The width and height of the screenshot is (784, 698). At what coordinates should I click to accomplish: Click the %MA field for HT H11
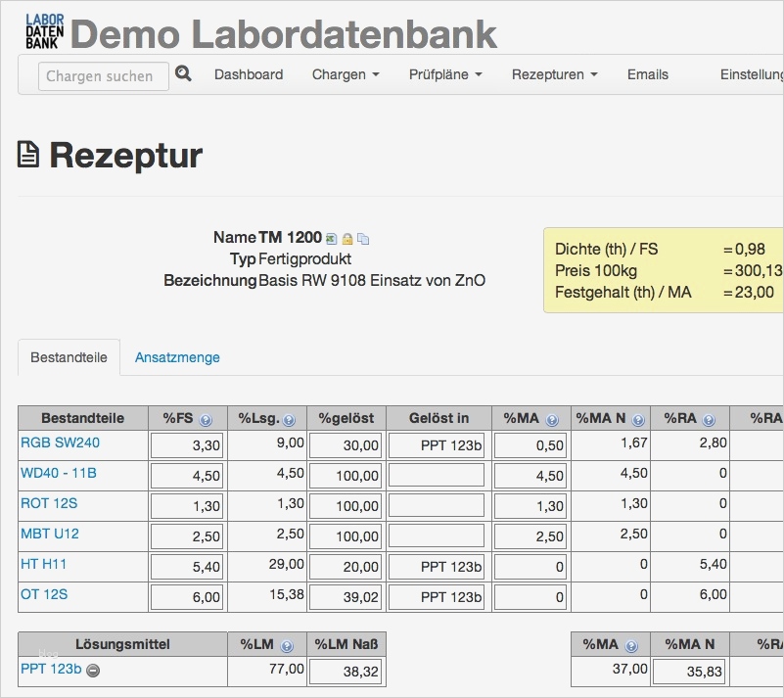530,567
